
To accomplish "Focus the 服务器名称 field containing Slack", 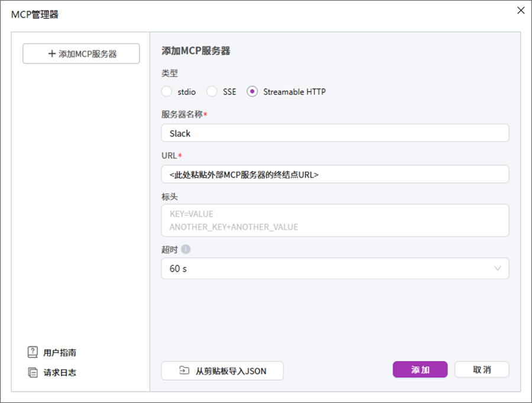I will (335, 133).
